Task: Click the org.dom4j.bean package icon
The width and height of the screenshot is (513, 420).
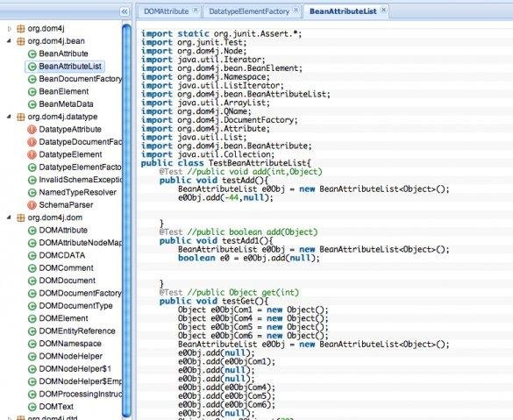Action: (21, 41)
